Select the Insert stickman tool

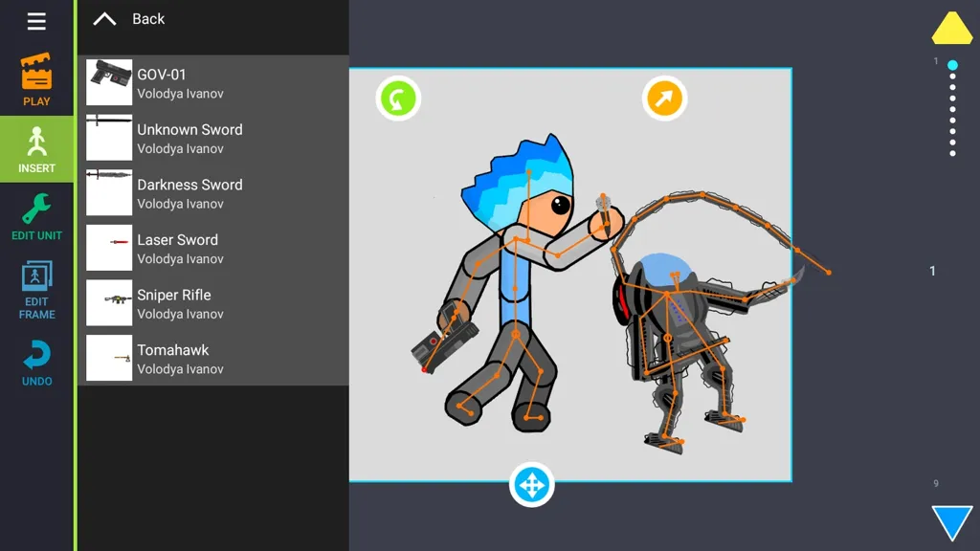[36, 149]
